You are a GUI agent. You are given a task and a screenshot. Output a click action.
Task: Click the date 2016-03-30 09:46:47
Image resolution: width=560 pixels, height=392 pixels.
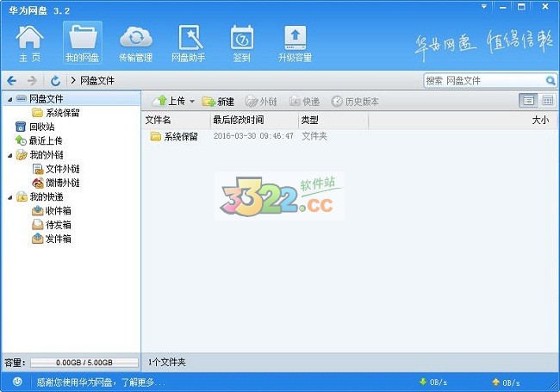(x=253, y=136)
